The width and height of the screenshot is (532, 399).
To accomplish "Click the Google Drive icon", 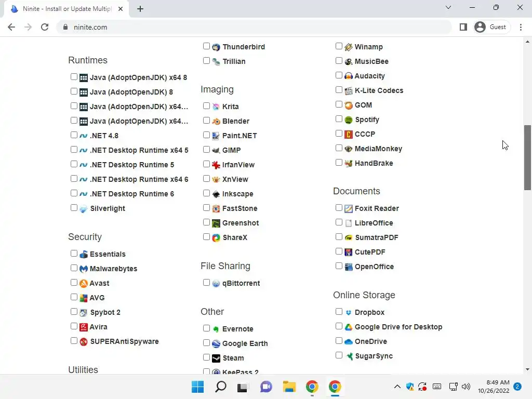I will [x=349, y=327].
